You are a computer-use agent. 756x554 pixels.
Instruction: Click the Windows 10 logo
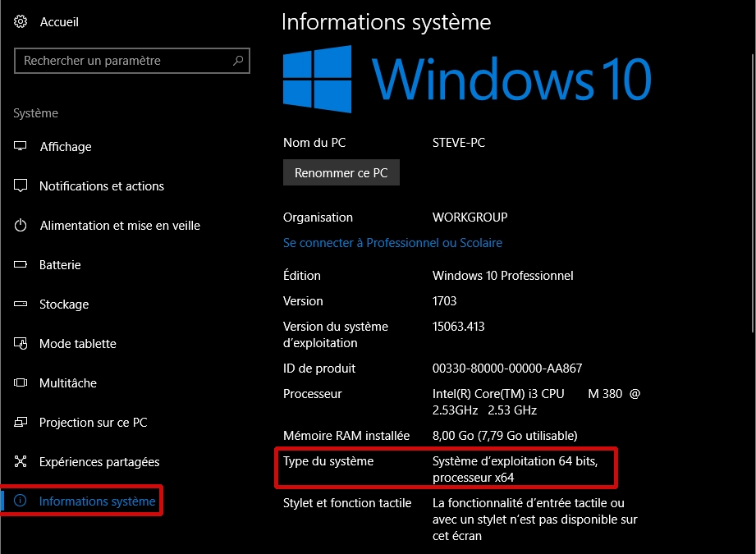tap(318, 79)
